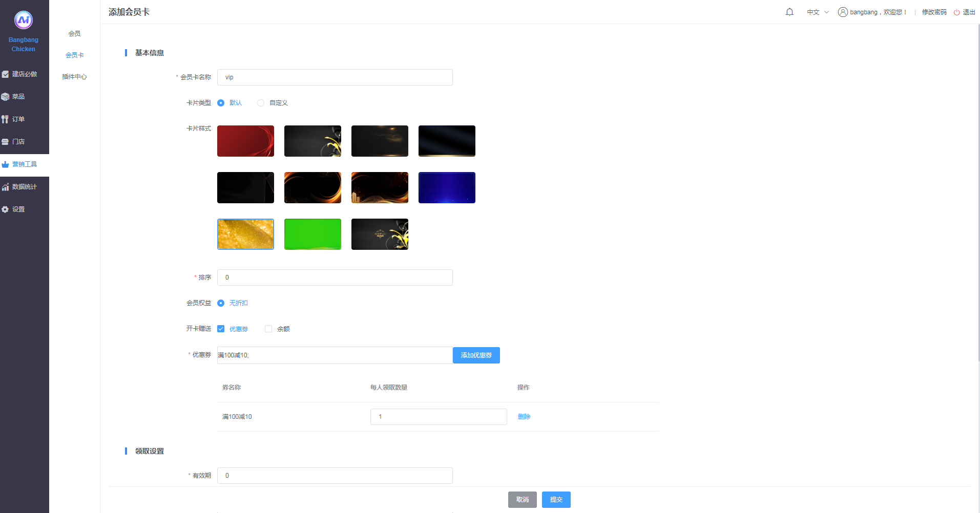This screenshot has width=980, height=513.
Task: Go to the 会员卡 submenu
Action: [75, 55]
